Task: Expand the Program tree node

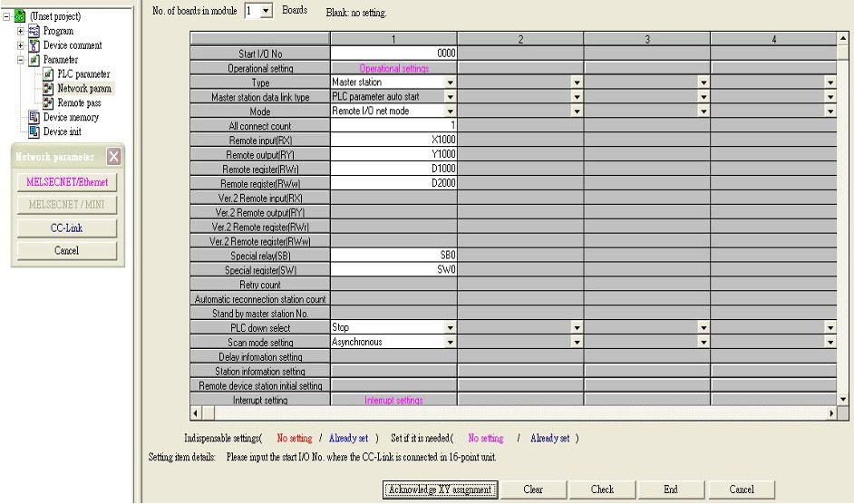Action: [21, 31]
